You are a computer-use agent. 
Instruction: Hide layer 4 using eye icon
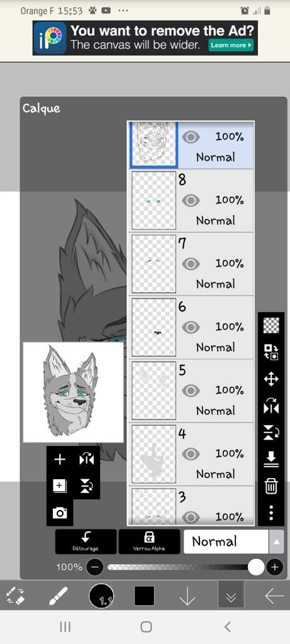click(191, 454)
